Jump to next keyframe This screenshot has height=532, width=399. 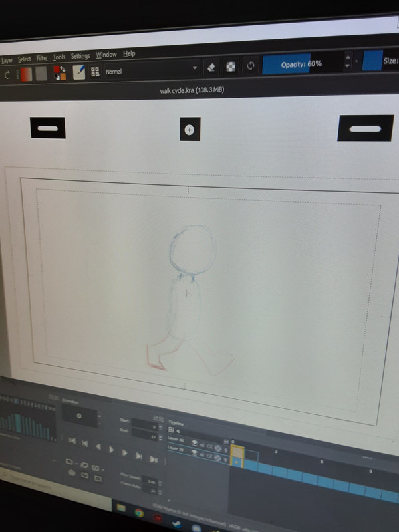pyautogui.click(x=139, y=456)
